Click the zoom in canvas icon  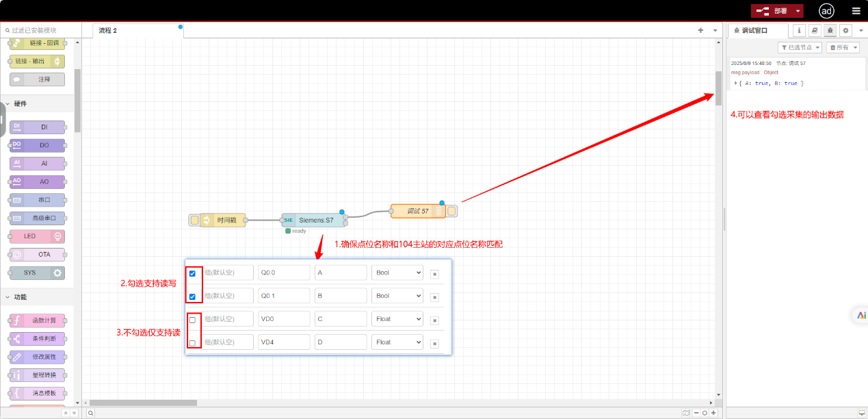coord(713,413)
